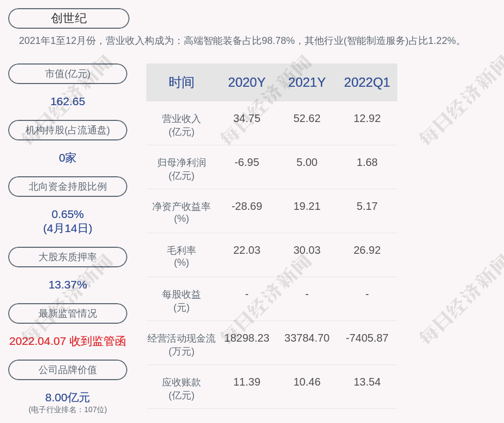This screenshot has width=504, height=423.
Task: Select the 大股东质押率 pill
Action: coord(68,257)
